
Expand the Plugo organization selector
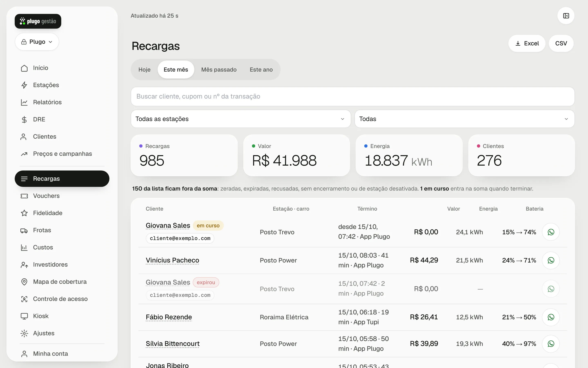click(37, 42)
